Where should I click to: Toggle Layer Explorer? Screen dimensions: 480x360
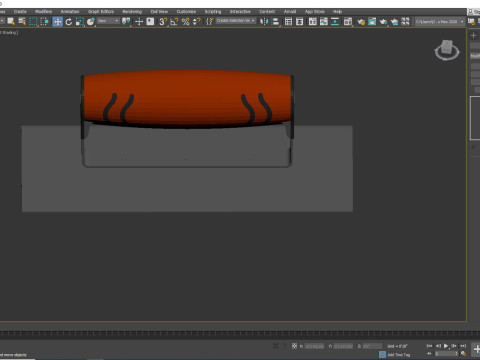[300, 22]
